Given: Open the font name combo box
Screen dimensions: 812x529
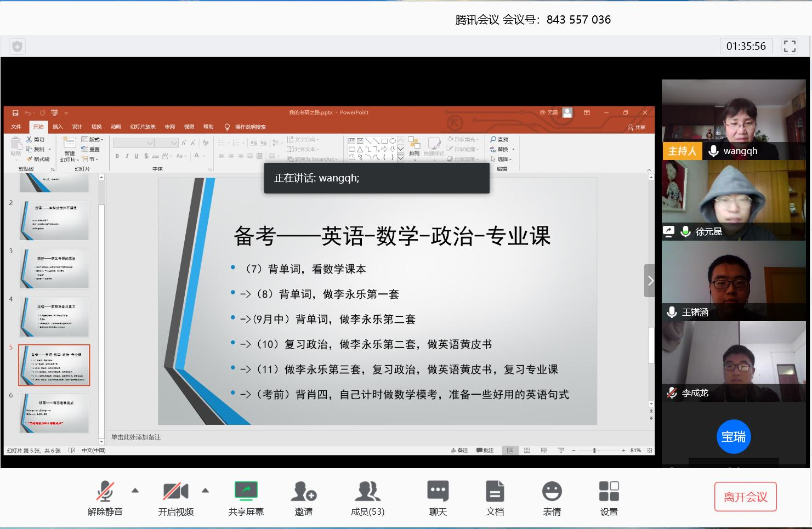Looking at the screenshot, I should pyautogui.click(x=133, y=143).
